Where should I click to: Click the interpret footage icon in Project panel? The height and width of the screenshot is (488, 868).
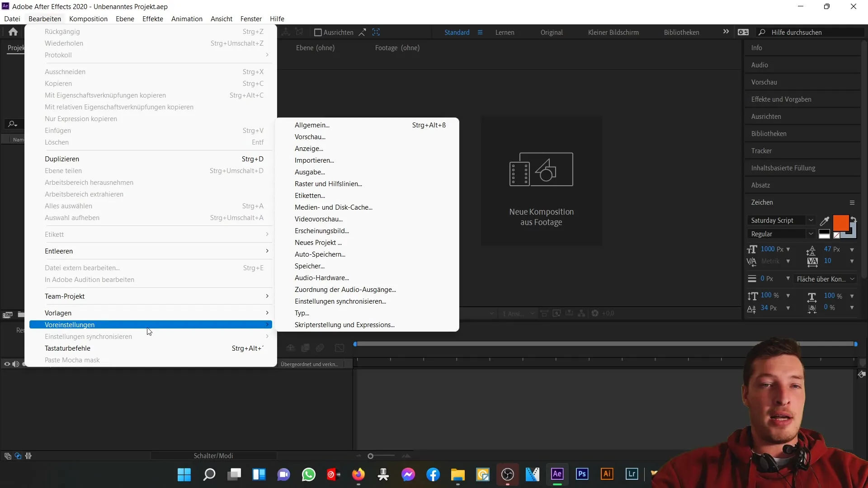click(8, 315)
